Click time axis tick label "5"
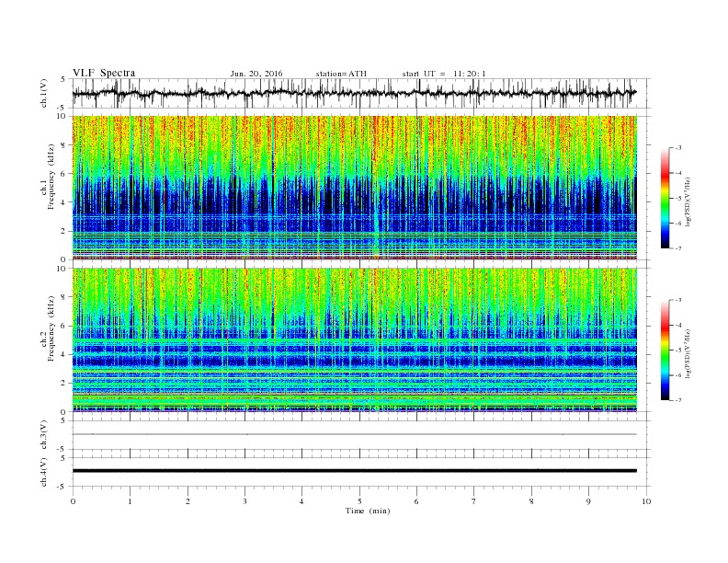The height and width of the screenshot is (563, 728). pos(359,501)
